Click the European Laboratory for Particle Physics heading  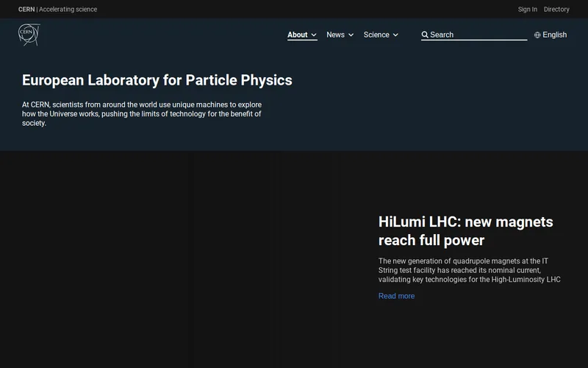157,80
